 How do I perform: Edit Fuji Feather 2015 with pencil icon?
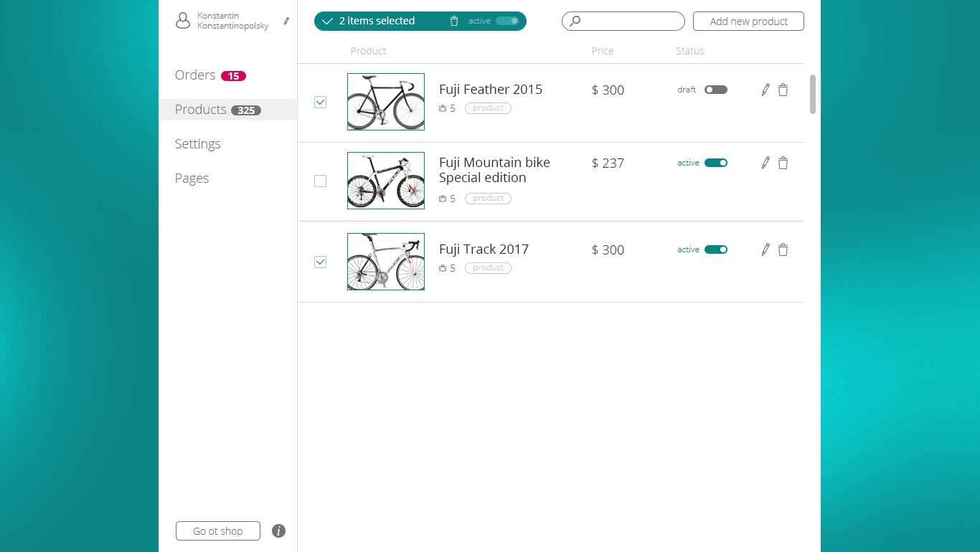tap(765, 90)
